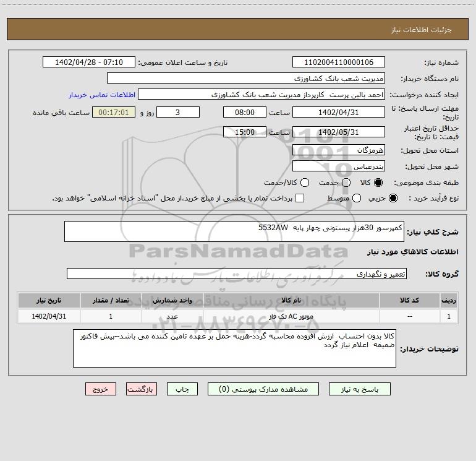This screenshot has height=461, width=476.
Task: Click the تاریخ نیاز column header
Action: pyautogui.click(x=49, y=300)
